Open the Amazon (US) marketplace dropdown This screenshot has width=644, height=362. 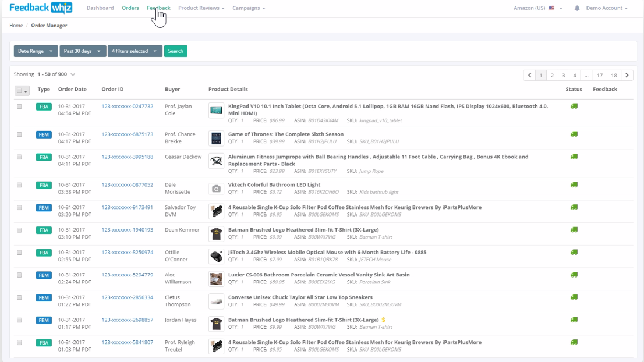tap(537, 8)
